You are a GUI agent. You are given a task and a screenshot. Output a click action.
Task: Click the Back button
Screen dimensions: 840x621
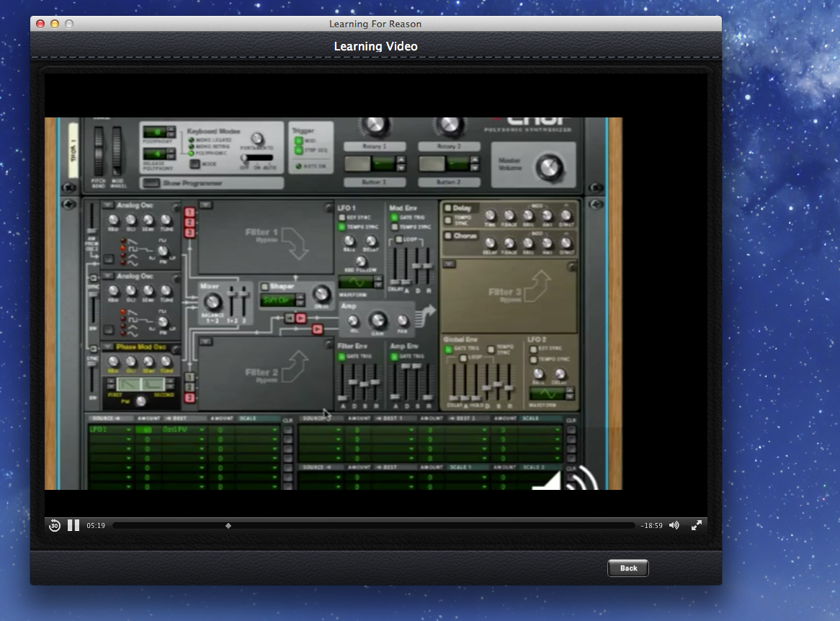tap(628, 568)
